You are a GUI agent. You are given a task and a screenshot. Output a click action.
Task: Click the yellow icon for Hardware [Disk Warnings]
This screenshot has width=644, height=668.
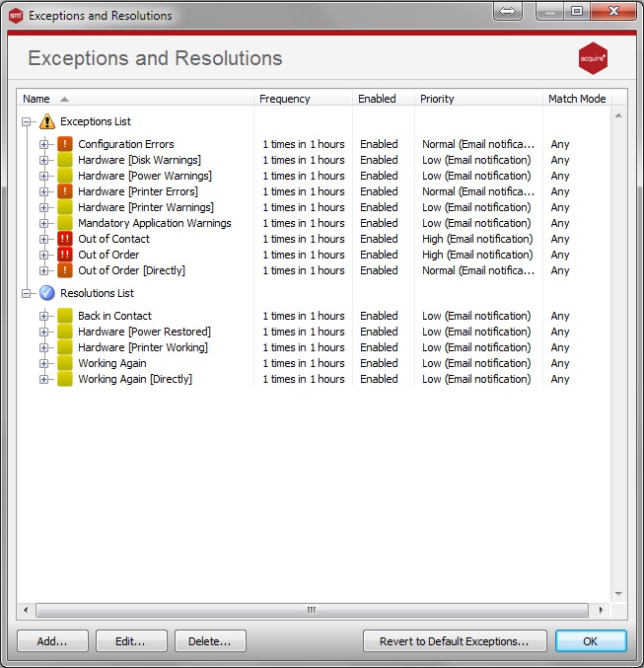click(x=65, y=160)
